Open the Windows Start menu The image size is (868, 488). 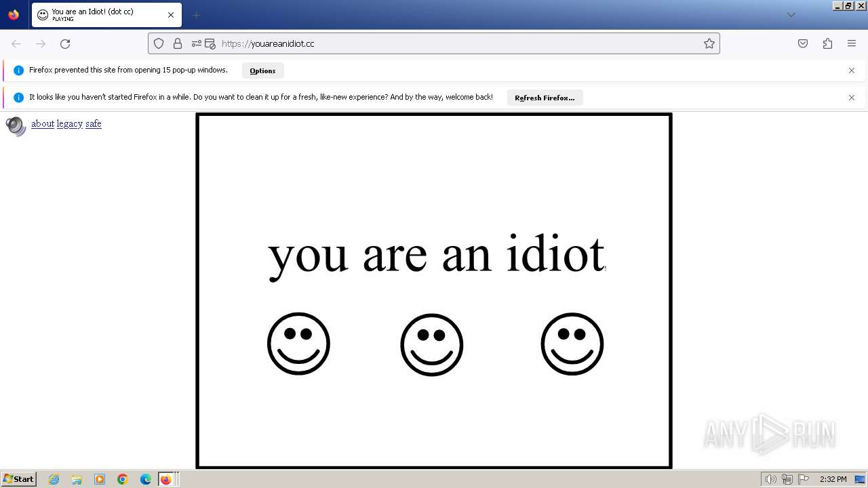coord(19,479)
